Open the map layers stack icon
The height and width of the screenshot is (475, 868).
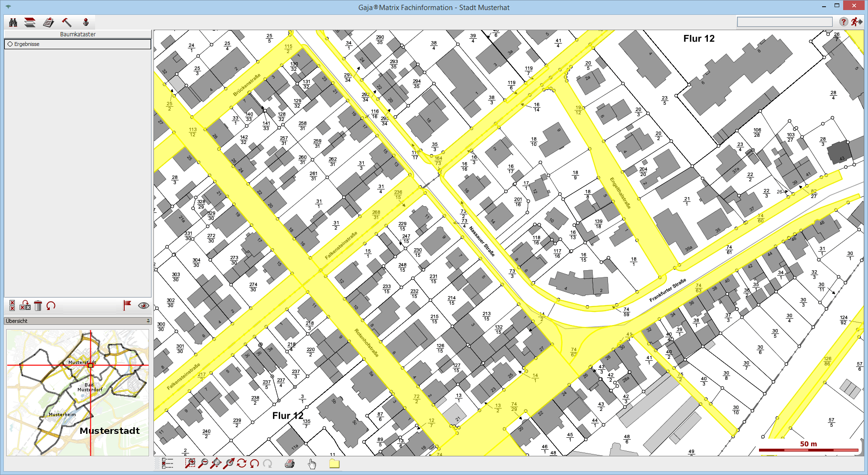30,22
